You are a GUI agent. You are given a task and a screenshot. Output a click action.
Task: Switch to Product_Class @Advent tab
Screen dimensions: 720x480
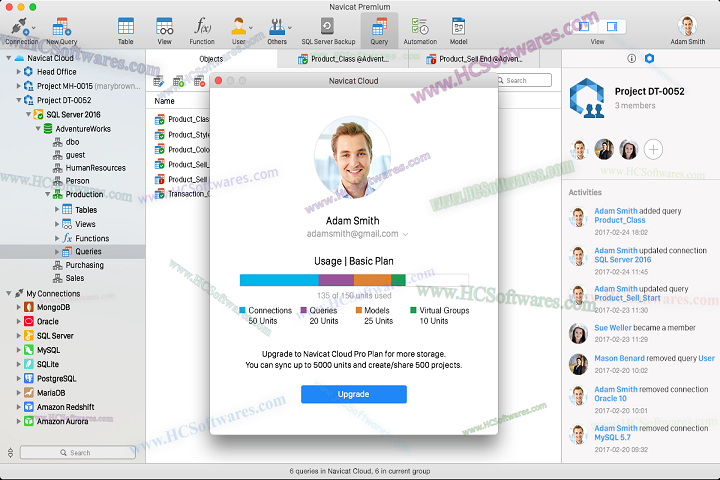(x=343, y=59)
